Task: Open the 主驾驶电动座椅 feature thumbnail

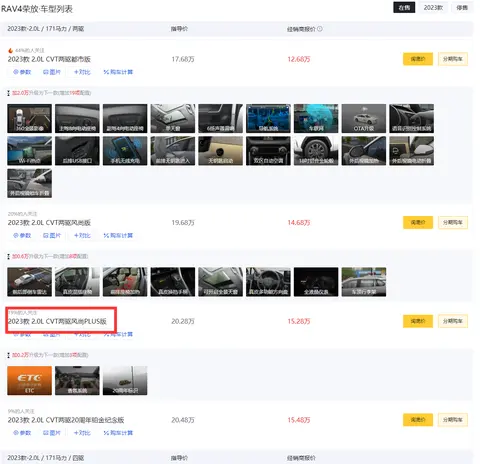Action: pyautogui.click(x=77, y=118)
